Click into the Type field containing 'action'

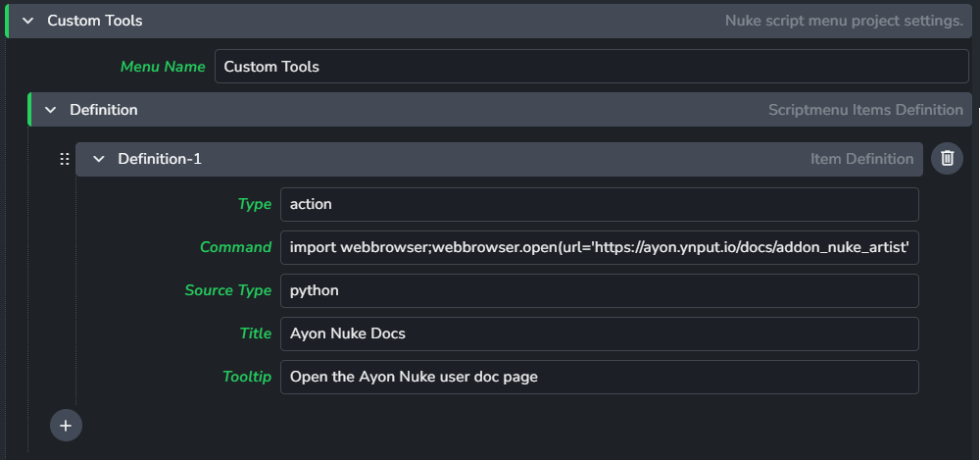[x=599, y=204]
